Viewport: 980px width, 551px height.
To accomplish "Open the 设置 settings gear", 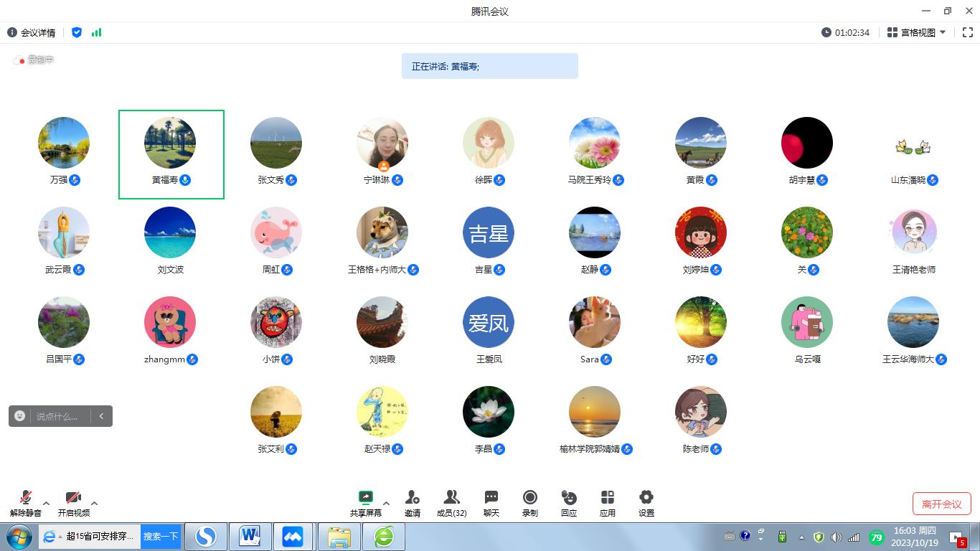I will click(x=646, y=498).
